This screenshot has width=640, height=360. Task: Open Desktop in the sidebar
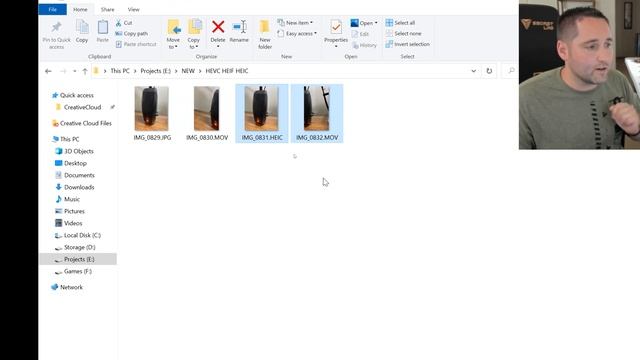coord(75,163)
